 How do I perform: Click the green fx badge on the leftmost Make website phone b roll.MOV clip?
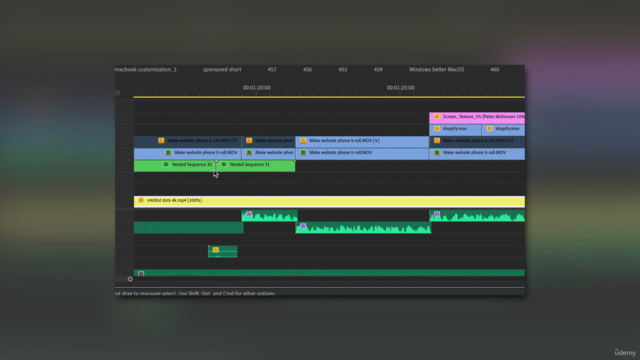click(168, 153)
